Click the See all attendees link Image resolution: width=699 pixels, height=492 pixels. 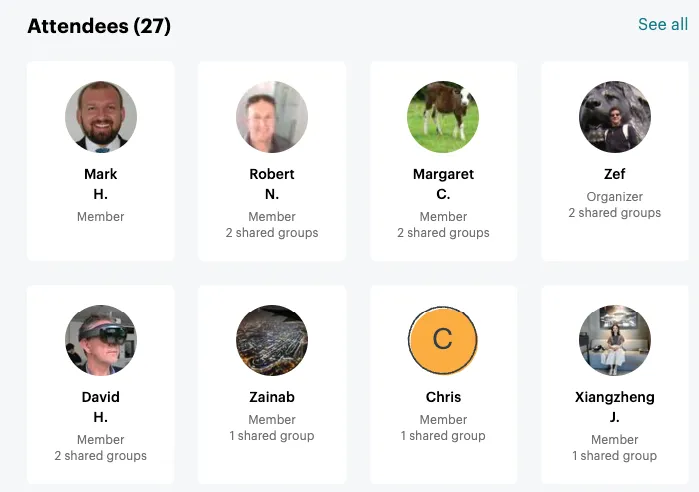663,24
